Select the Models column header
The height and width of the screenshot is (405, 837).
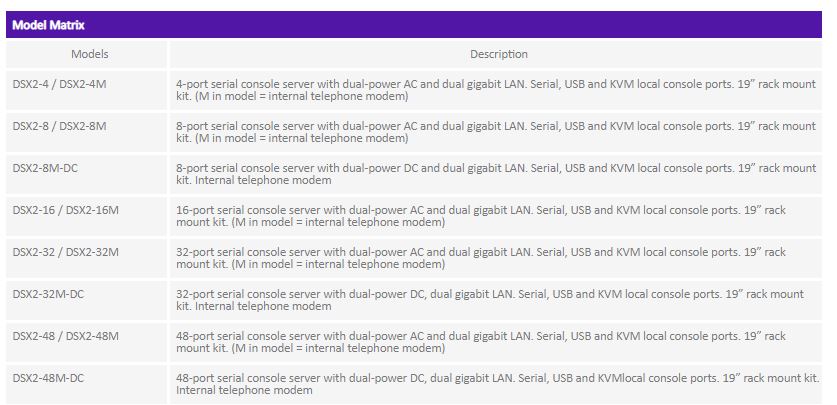tap(90, 54)
